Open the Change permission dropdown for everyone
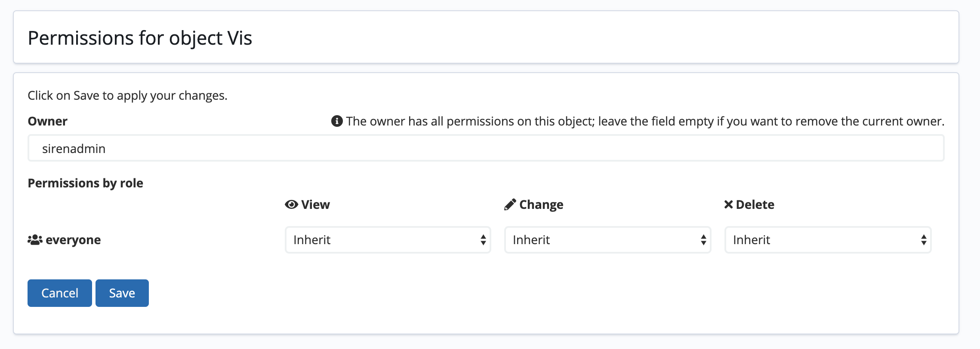 607,240
